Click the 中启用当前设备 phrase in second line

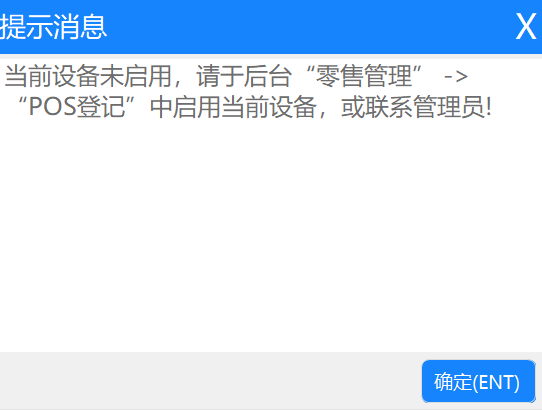pyautogui.click(x=233, y=107)
